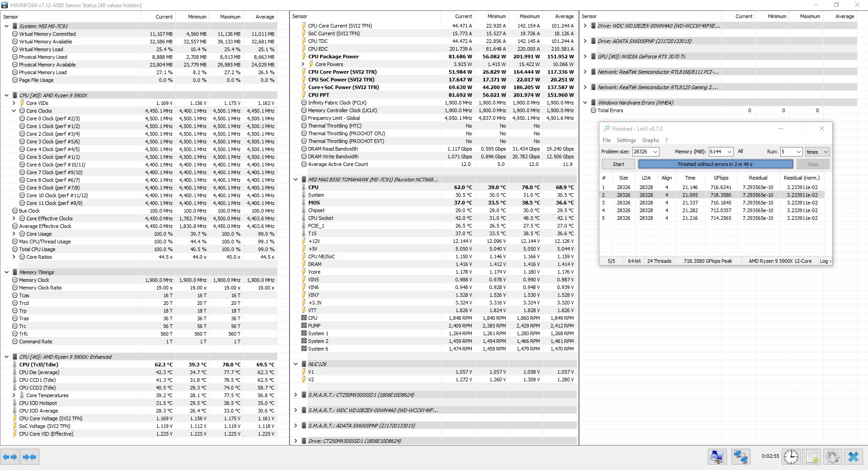Collapse the MSI MAG B550 TOMAHAWK group
This screenshot has width=868, height=470.
click(295, 180)
